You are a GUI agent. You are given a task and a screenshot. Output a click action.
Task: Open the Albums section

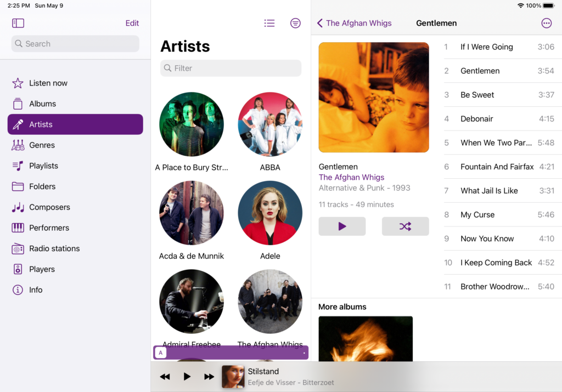(75, 104)
